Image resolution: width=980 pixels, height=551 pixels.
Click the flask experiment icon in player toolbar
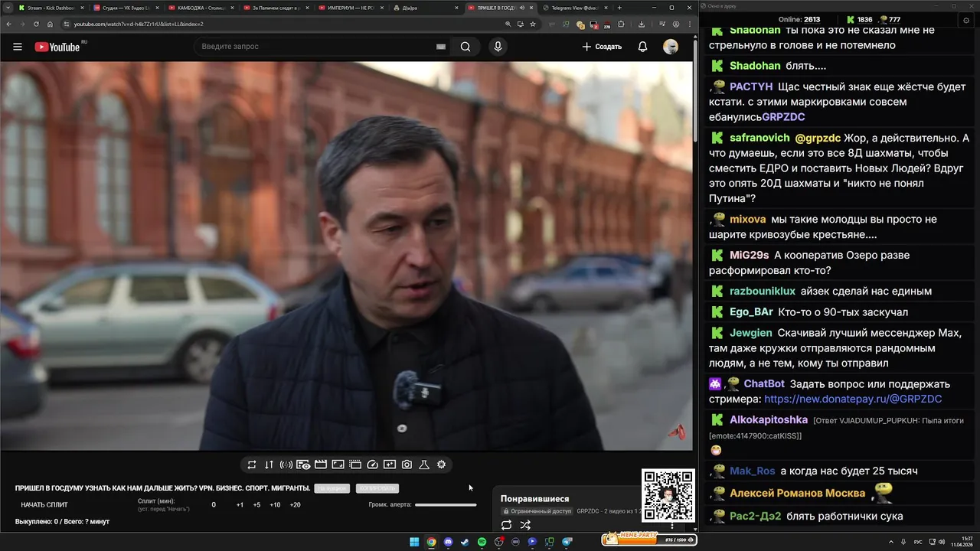tap(424, 465)
